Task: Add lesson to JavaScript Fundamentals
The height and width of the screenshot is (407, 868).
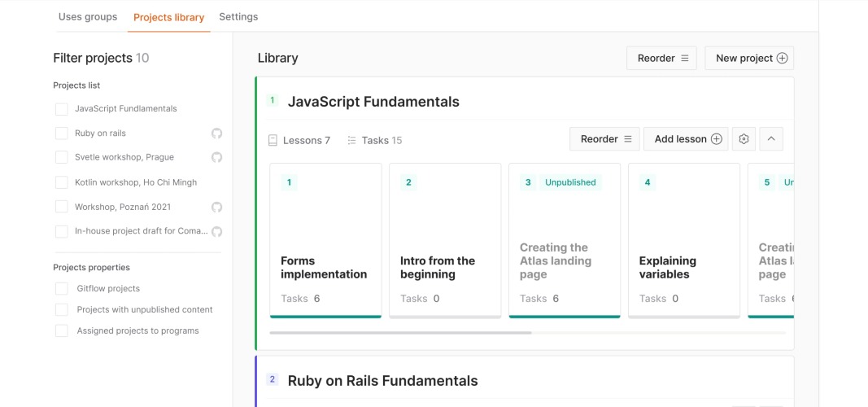Action: tap(686, 139)
